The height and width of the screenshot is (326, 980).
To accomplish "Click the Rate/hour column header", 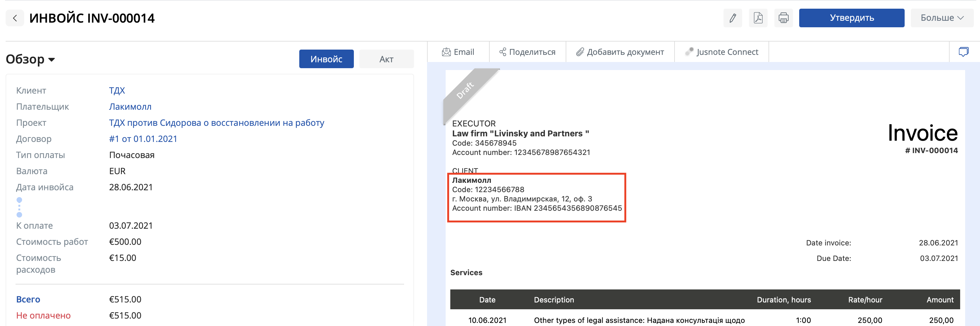I will point(865,300).
